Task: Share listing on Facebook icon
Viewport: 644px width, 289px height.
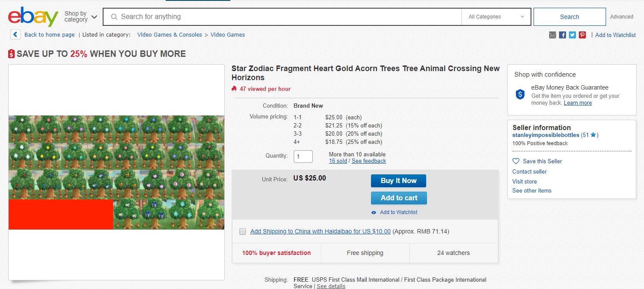Action: 562,35
